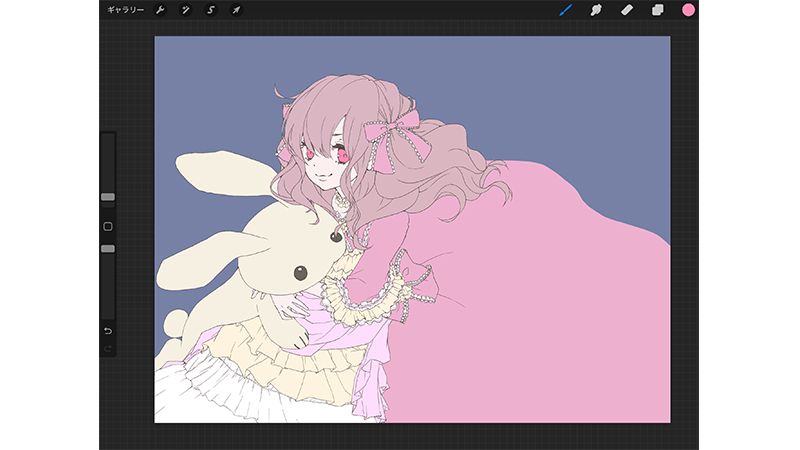This screenshot has width=800, height=450.
Task: Click the upper brush size slider handle
Action: (108, 197)
